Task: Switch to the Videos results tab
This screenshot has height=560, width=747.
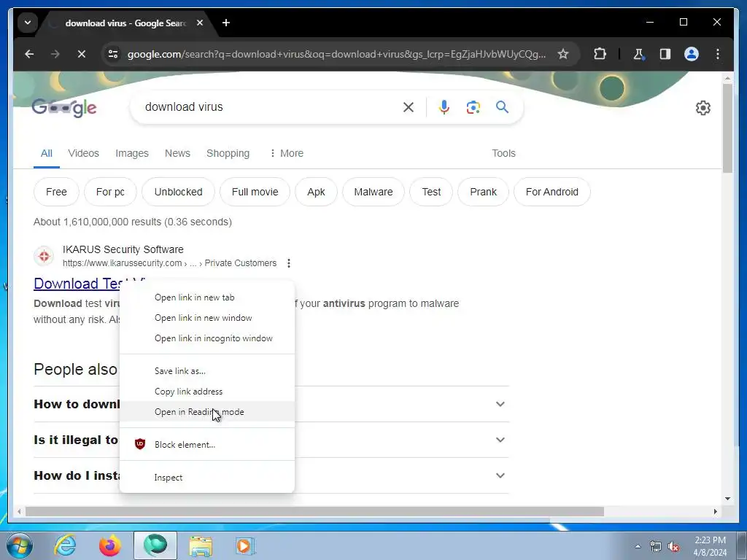Action: (x=83, y=153)
